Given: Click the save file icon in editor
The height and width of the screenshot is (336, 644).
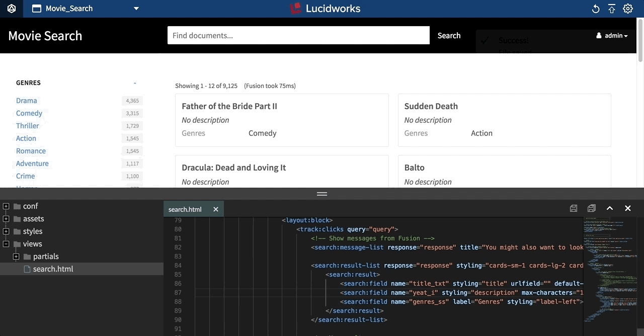Looking at the screenshot, I should pos(574,208).
